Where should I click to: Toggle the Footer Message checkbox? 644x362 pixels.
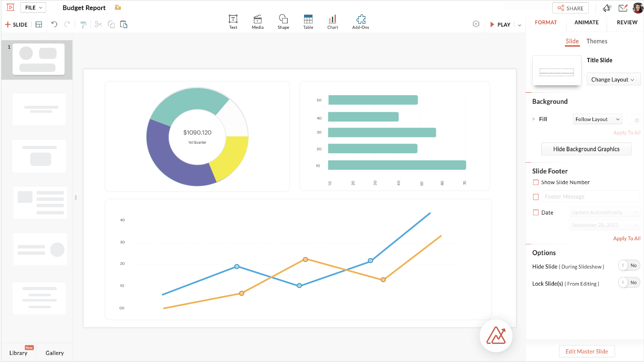click(536, 196)
